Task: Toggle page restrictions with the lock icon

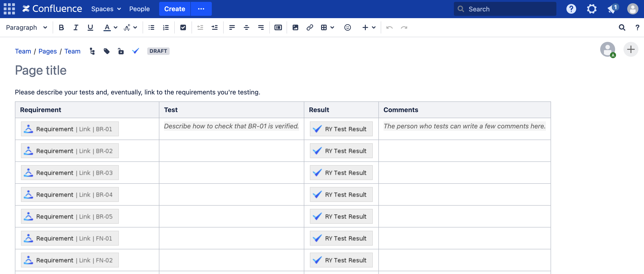Action: (121, 51)
